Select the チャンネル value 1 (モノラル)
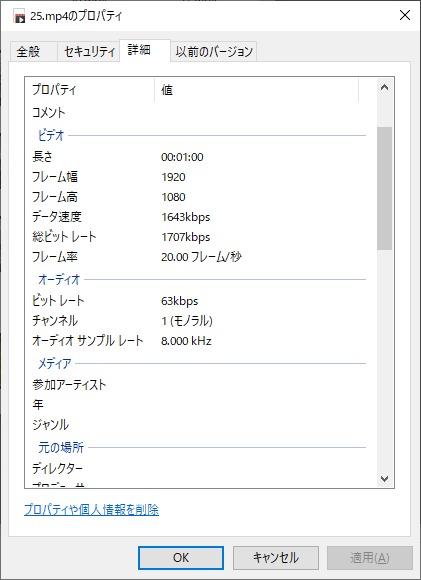This screenshot has height=580, width=421. 187,321
